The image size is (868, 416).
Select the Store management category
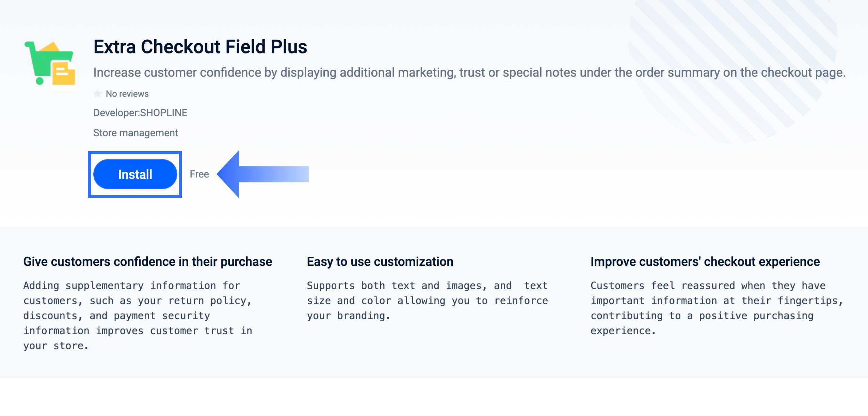point(135,133)
